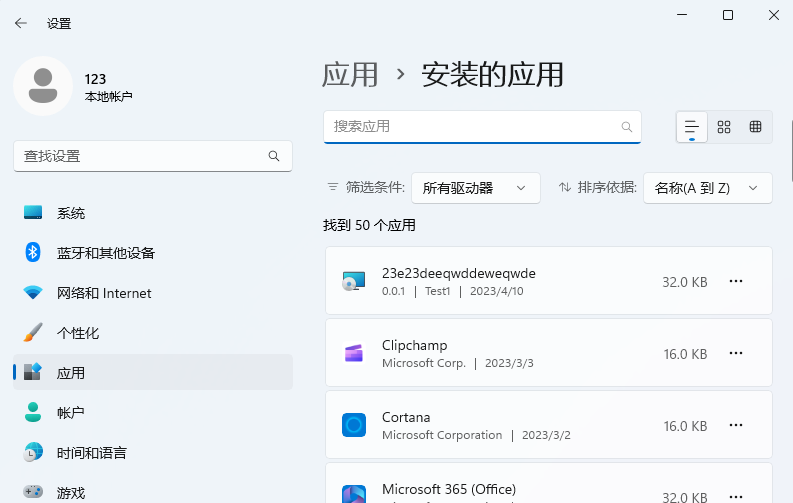Screen dimensions: 793x503
Task: Open 蓝牙和其他设备 settings category
Action: 153,253
